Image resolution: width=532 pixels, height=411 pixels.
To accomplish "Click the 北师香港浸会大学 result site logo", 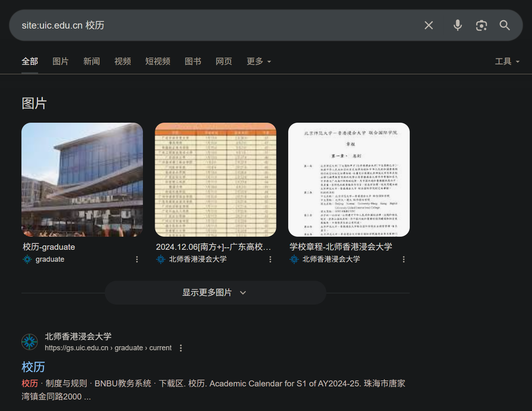I will [29, 342].
